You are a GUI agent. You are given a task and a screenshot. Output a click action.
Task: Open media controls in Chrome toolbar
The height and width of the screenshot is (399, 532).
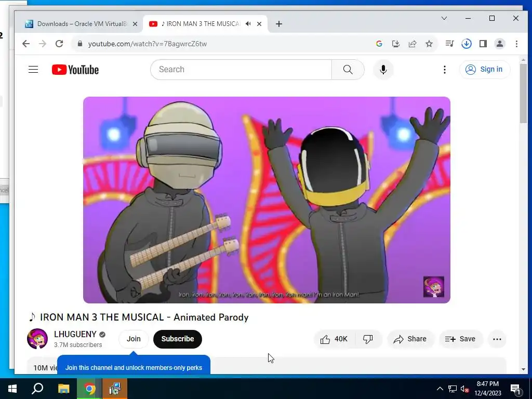pyautogui.click(x=449, y=44)
